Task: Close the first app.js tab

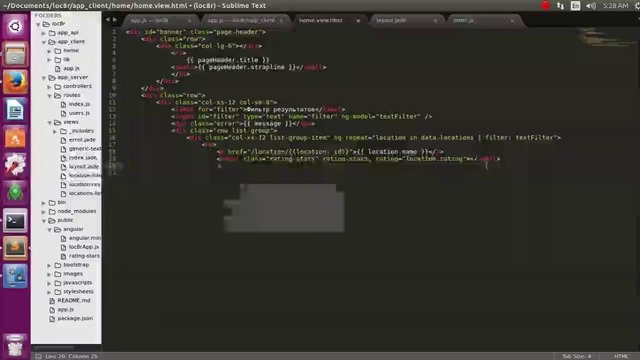Action: pyautogui.click(x=189, y=21)
